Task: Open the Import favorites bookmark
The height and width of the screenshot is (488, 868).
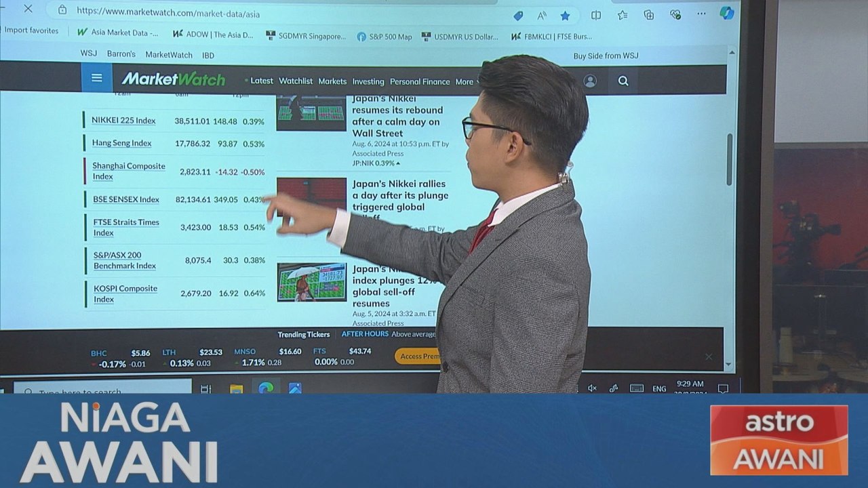Action: [x=31, y=30]
